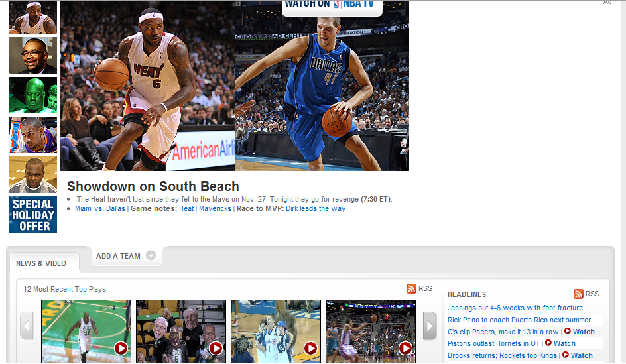Read Rick Pitino to coach Puerto Rico headline
The width and height of the screenshot is (626, 364).
[x=519, y=320]
